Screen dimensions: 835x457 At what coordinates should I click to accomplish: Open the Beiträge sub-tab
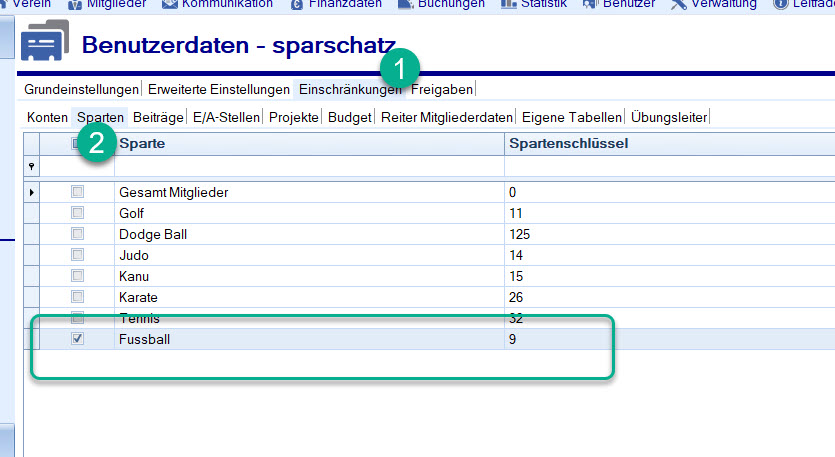pos(158,117)
